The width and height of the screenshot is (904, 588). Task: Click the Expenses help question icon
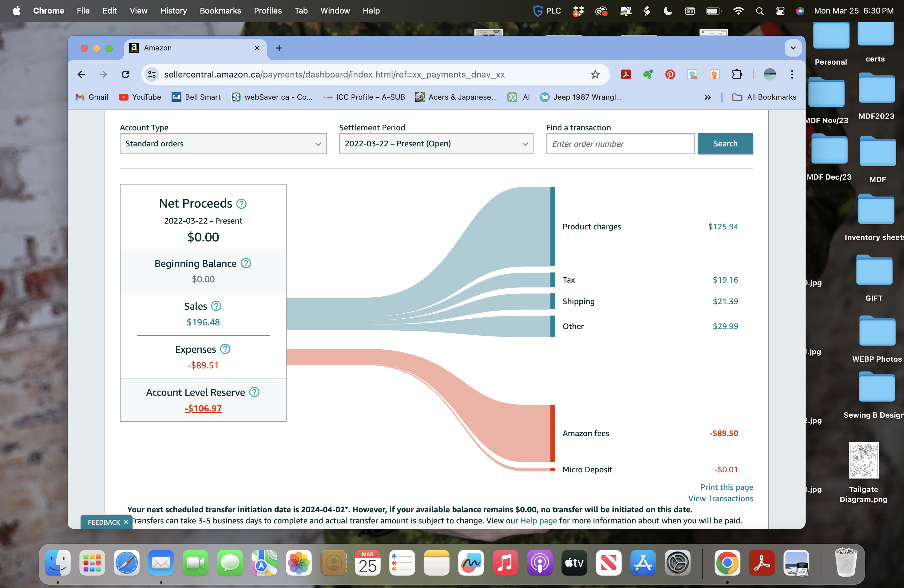225,349
